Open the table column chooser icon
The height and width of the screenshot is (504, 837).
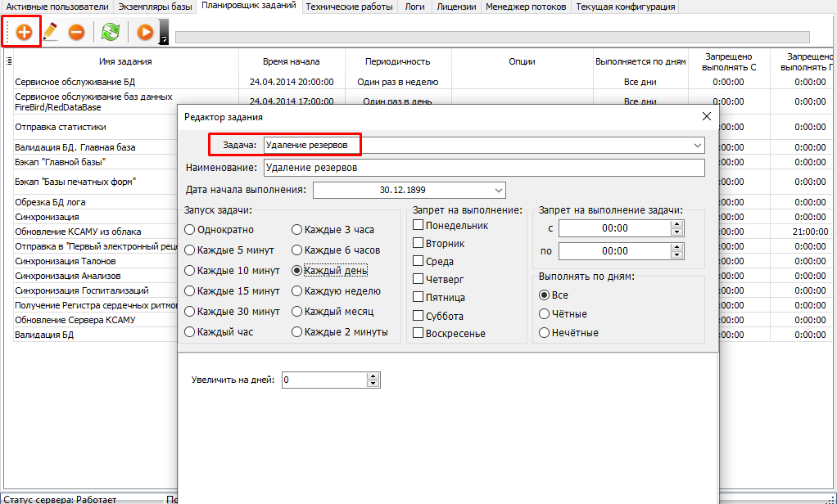coord(8,61)
